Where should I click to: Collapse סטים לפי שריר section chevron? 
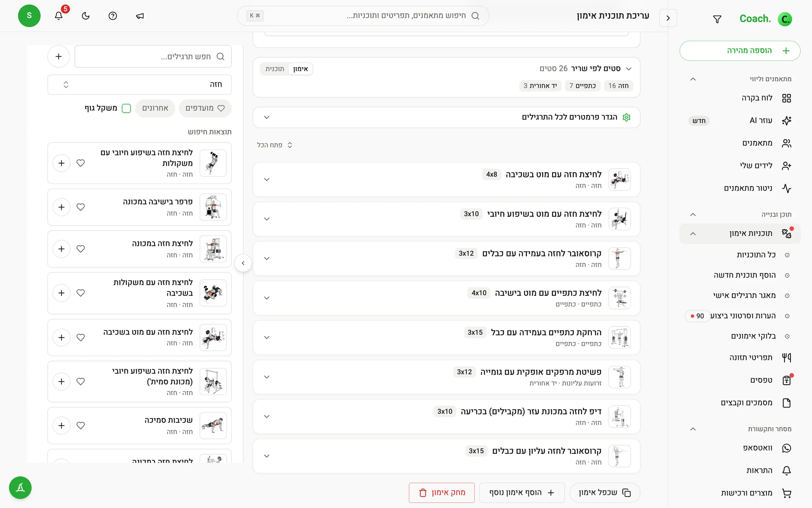pyautogui.click(x=629, y=69)
